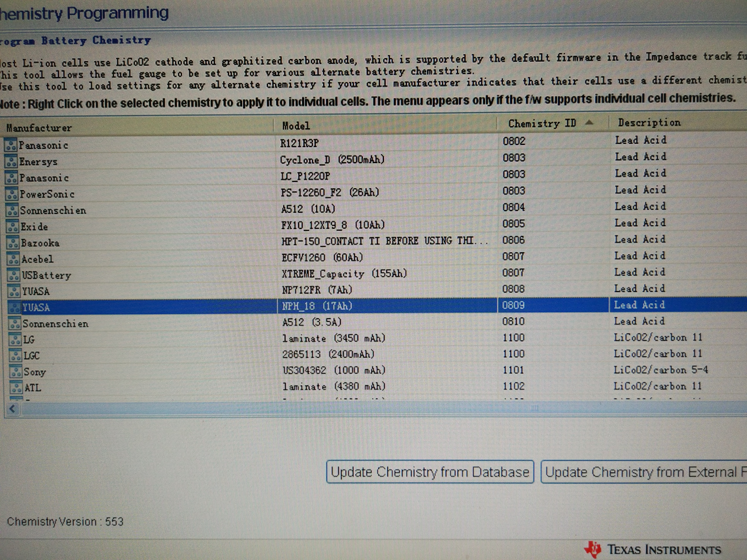This screenshot has height=560, width=747.
Task: Click the ATL row battery icon
Action: tap(16, 388)
